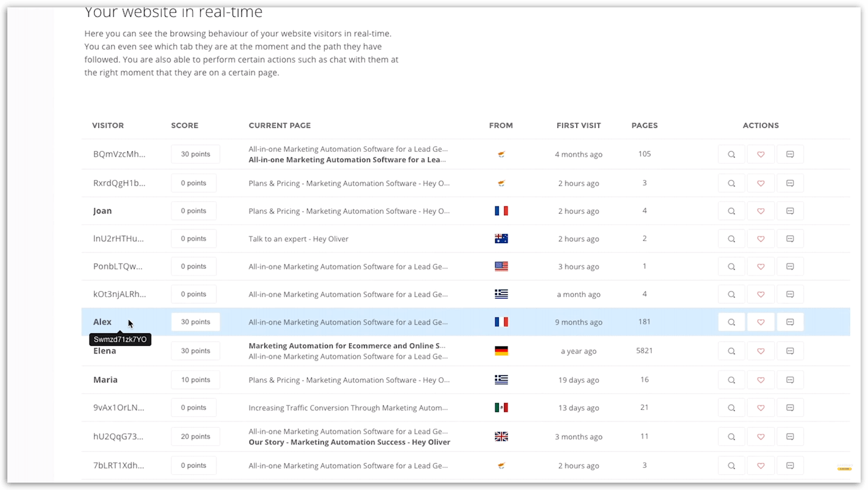This screenshot has width=868, height=490.
Task: Click Alex's 30 points score button
Action: (195, 322)
